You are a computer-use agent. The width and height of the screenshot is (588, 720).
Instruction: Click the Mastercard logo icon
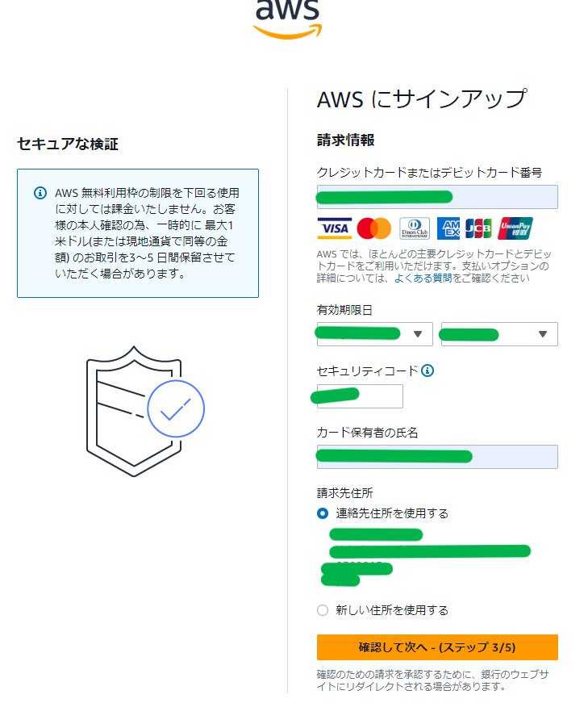tap(373, 228)
